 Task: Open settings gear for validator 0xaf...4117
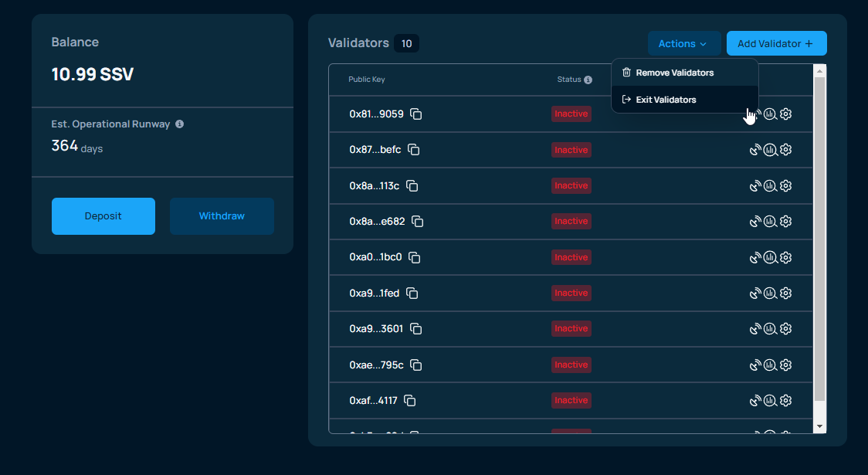click(x=785, y=400)
